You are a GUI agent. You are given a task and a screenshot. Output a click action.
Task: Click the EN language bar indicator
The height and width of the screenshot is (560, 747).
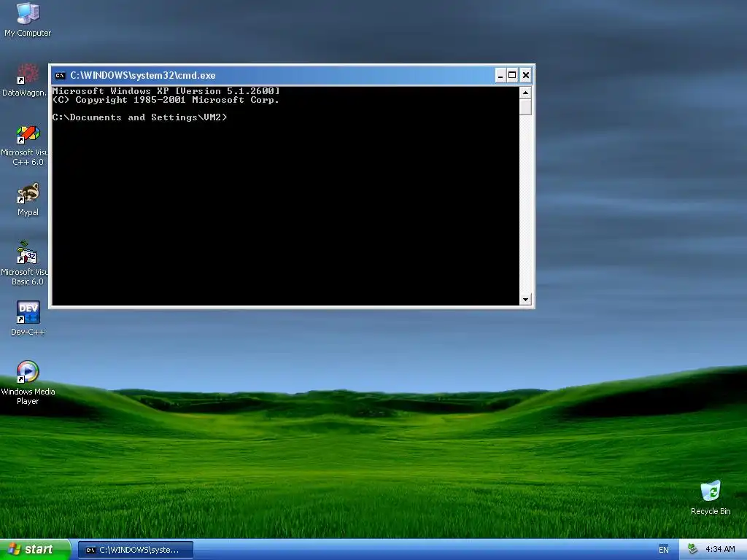point(663,550)
